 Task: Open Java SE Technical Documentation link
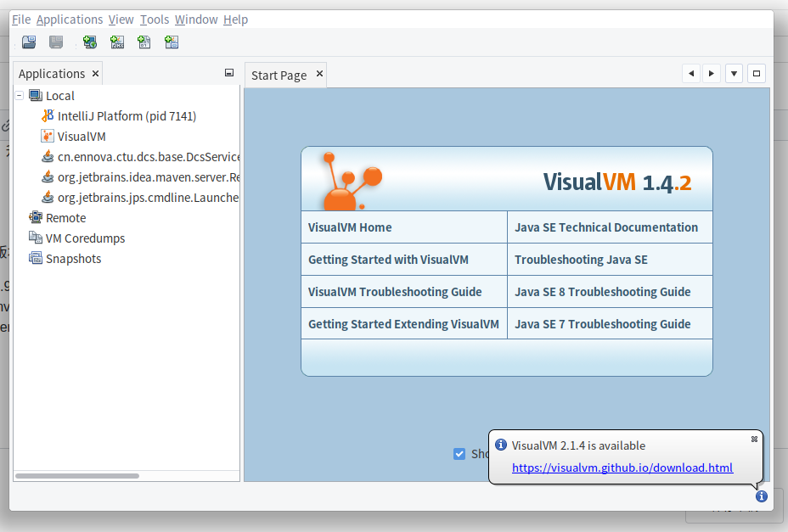point(606,227)
